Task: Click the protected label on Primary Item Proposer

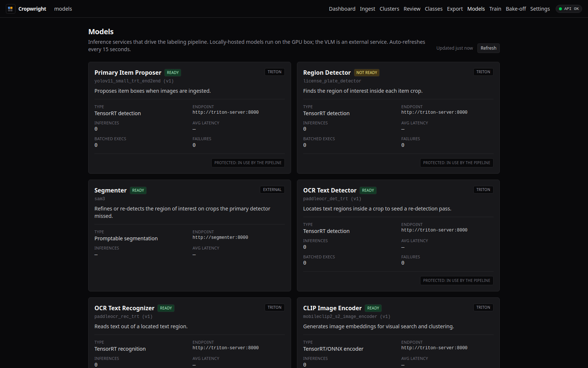Action: tap(248, 163)
